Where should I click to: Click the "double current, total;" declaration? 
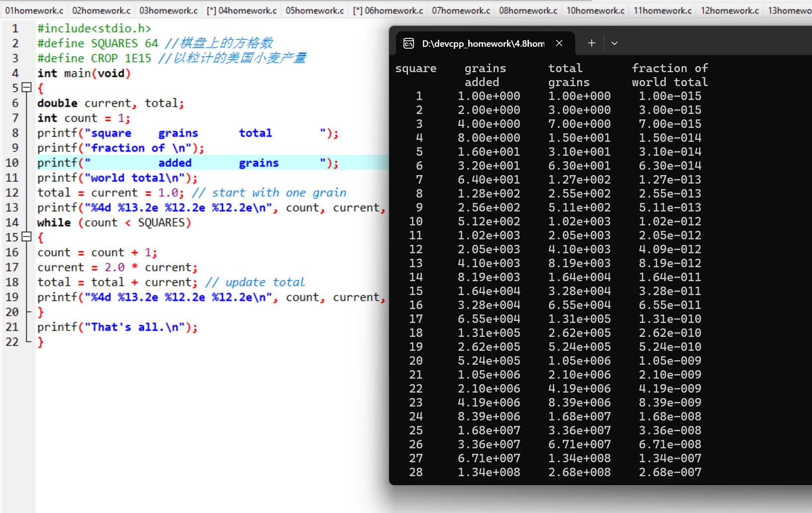tap(111, 103)
